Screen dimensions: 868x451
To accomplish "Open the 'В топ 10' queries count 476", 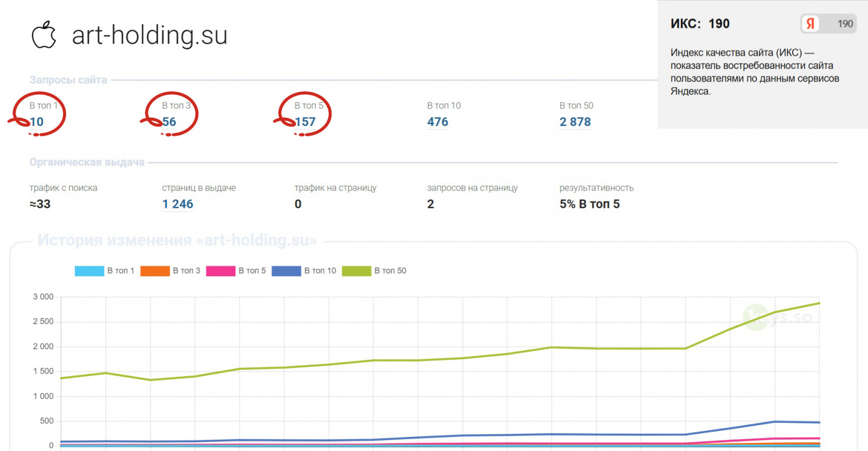I will point(438,122).
